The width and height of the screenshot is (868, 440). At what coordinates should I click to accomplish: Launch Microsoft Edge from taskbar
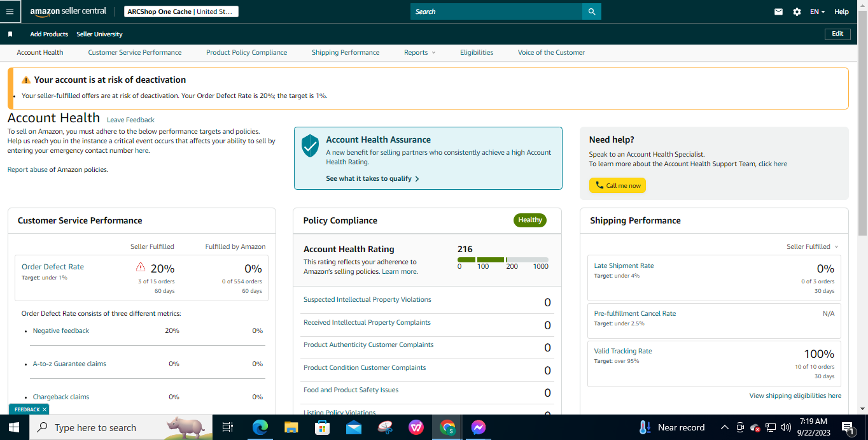click(x=260, y=427)
